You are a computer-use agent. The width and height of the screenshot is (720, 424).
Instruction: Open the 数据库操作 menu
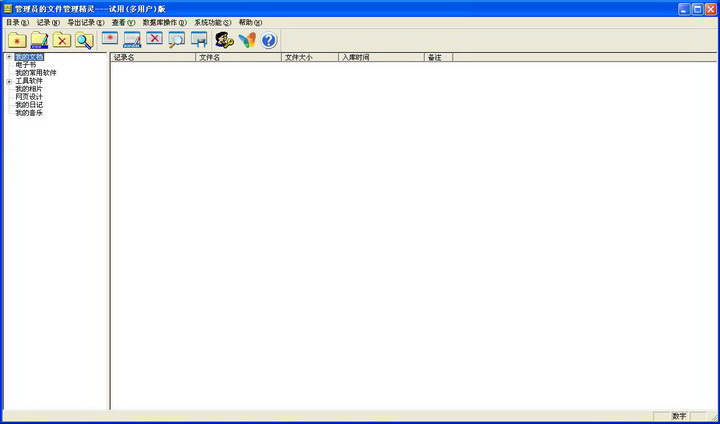coord(165,23)
